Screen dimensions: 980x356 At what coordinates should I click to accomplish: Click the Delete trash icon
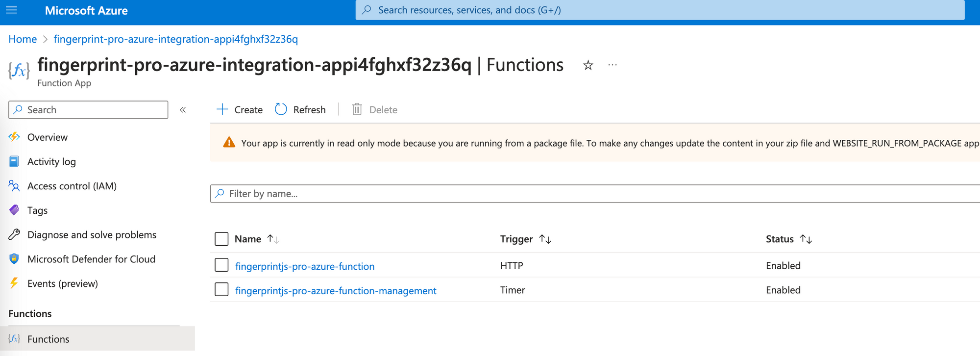[x=357, y=109]
